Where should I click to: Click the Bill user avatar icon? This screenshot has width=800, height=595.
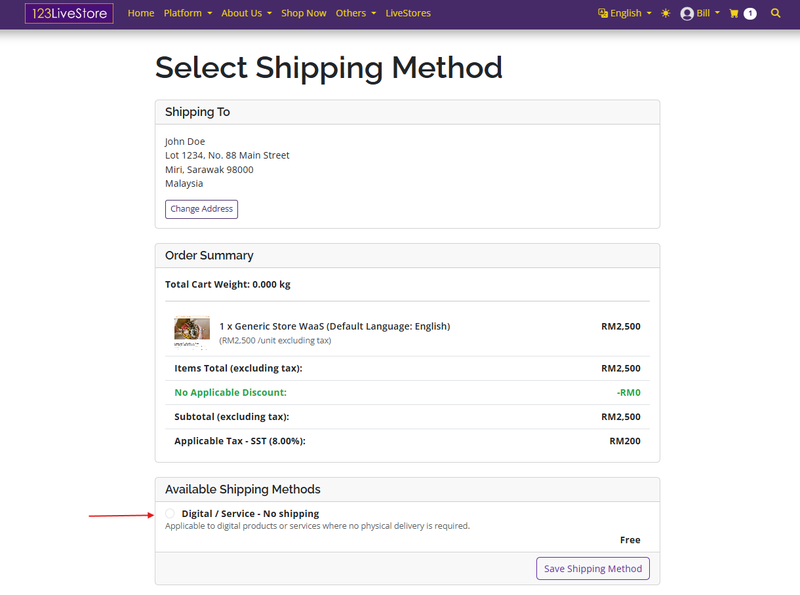[x=687, y=14]
